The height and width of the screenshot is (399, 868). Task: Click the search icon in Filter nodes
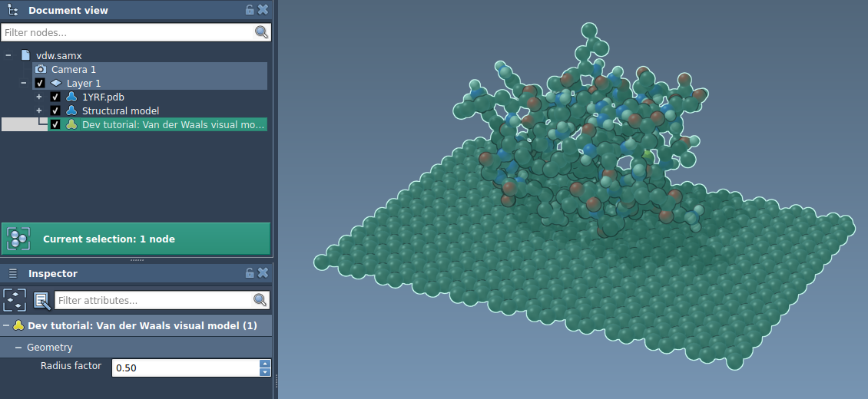pyautogui.click(x=261, y=32)
